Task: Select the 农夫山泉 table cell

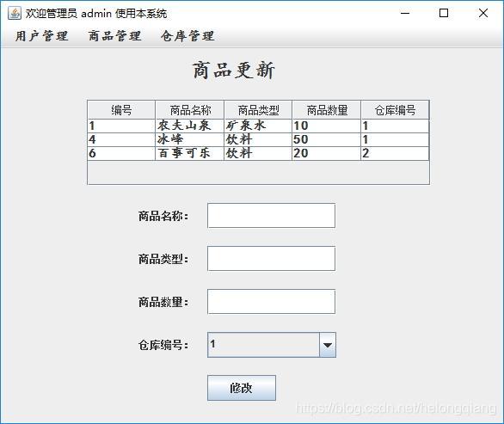Action: (x=189, y=126)
